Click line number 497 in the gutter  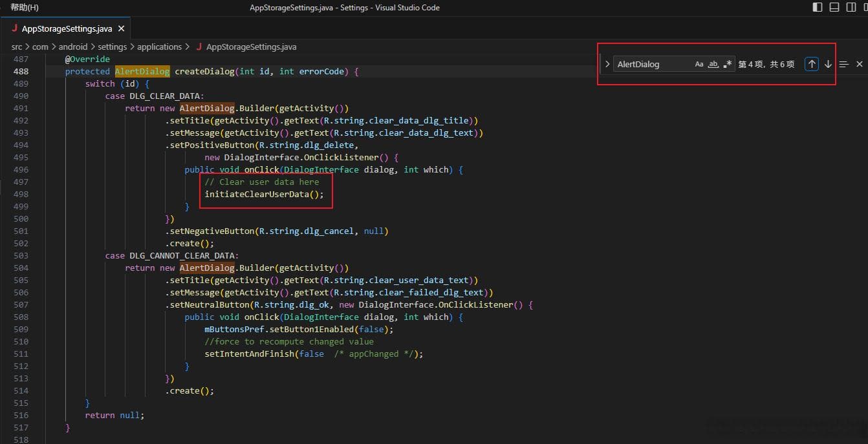click(x=21, y=182)
